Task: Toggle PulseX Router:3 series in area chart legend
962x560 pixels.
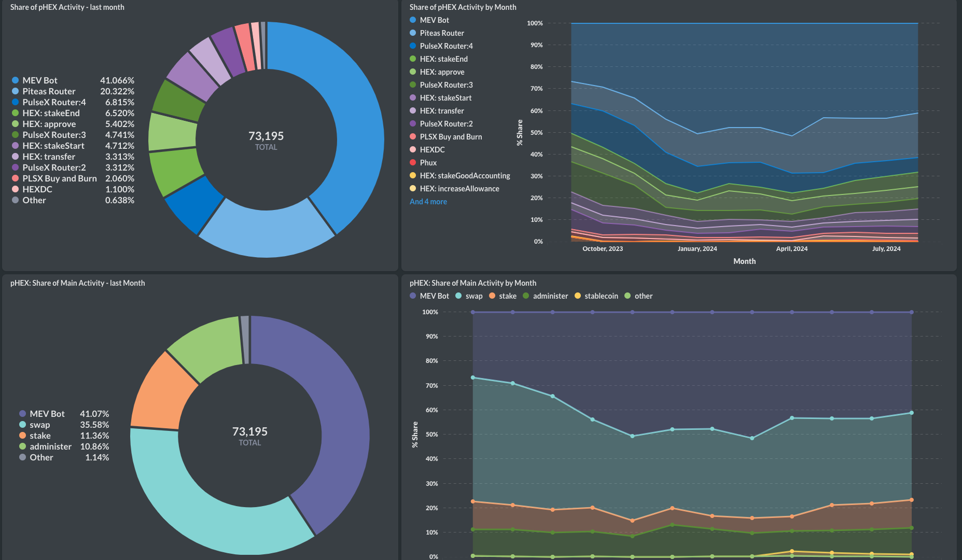Action: point(441,85)
